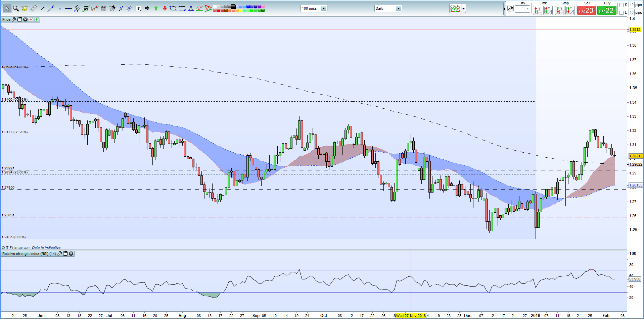Screen dimensions: 644x319
Task: Click the trash can delete objects icon
Action: coord(103,8)
